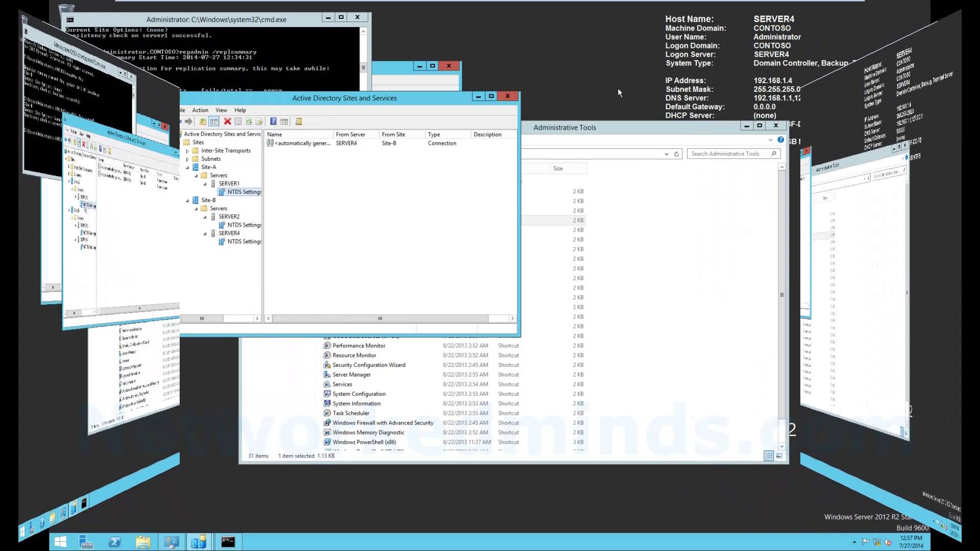Open Task Scheduler shortcut
The image size is (980, 551).
point(351,413)
